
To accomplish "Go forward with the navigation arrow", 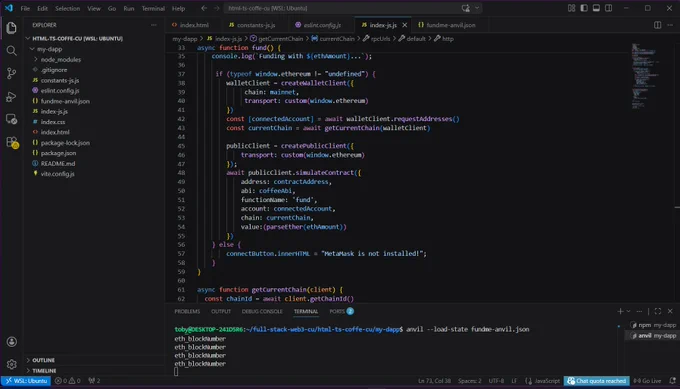I will (x=216, y=8).
